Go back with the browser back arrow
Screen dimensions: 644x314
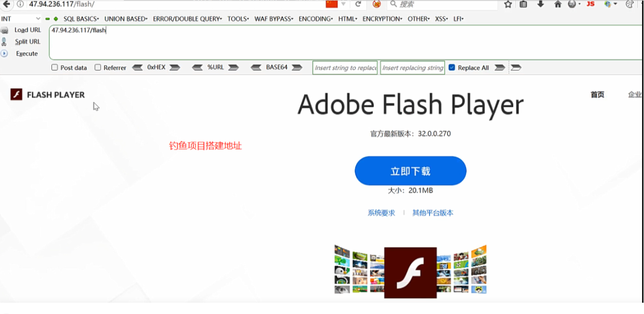coord(7,4)
